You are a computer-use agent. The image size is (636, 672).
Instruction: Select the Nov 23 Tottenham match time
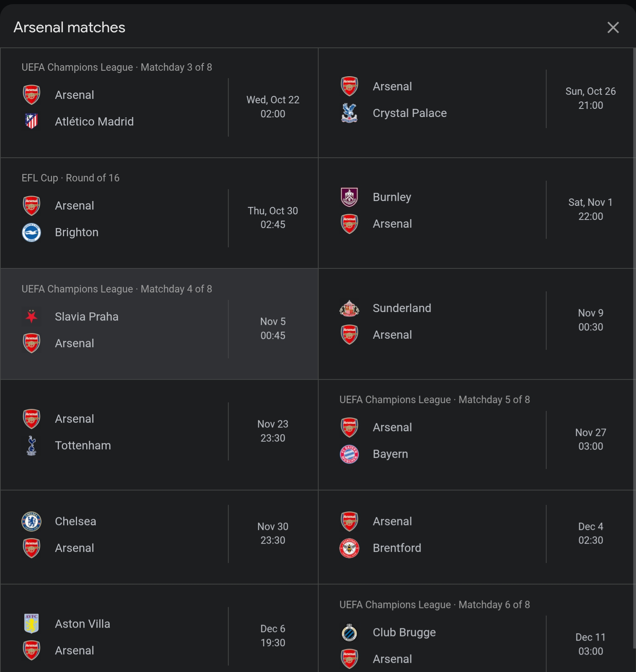(273, 431)
